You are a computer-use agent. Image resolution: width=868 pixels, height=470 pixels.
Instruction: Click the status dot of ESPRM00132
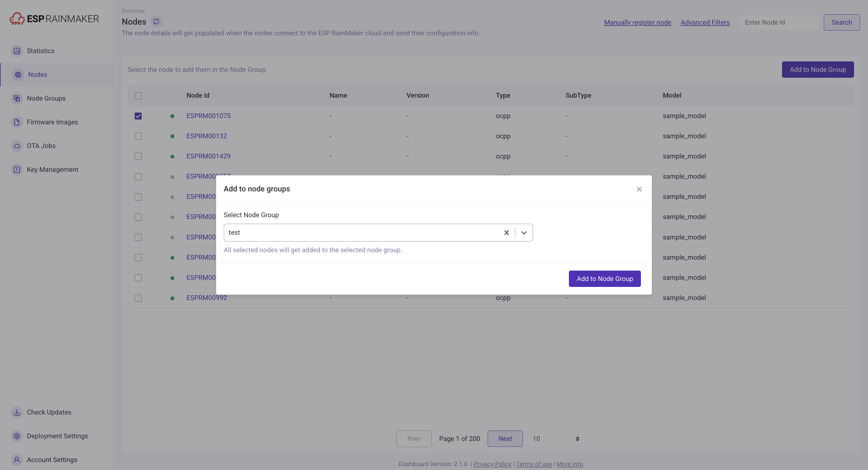173,136
